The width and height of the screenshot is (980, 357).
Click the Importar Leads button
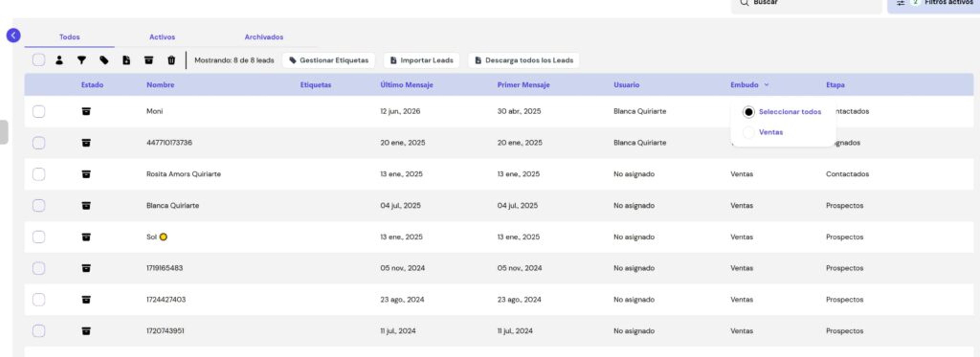coord(422,60)
